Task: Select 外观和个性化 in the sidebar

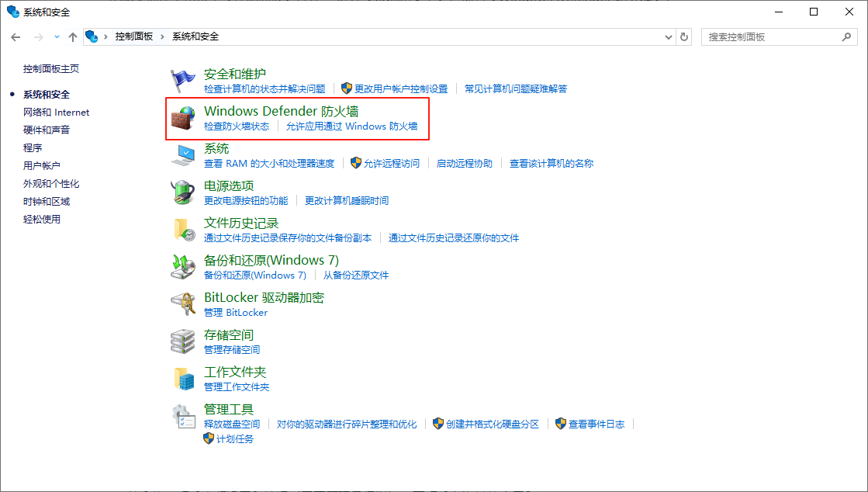Action: pyautogui.click(x=51, y=183)
